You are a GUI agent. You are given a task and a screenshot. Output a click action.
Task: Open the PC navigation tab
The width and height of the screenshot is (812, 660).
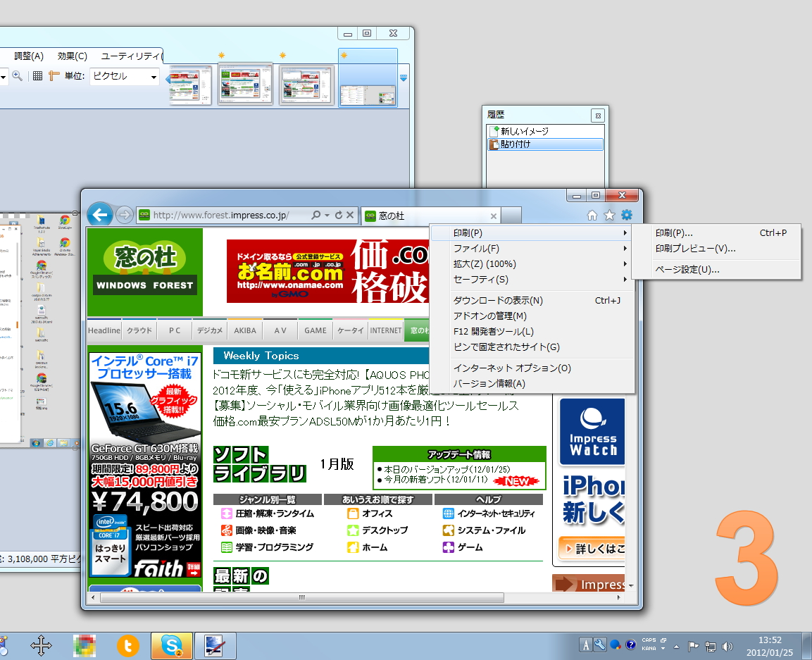tap(175, 330)
